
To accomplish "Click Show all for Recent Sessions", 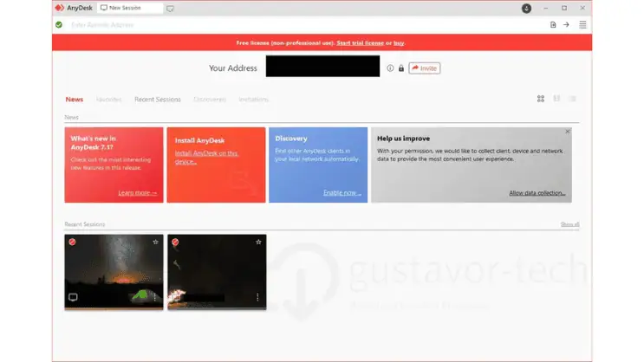I will point(569,224).
